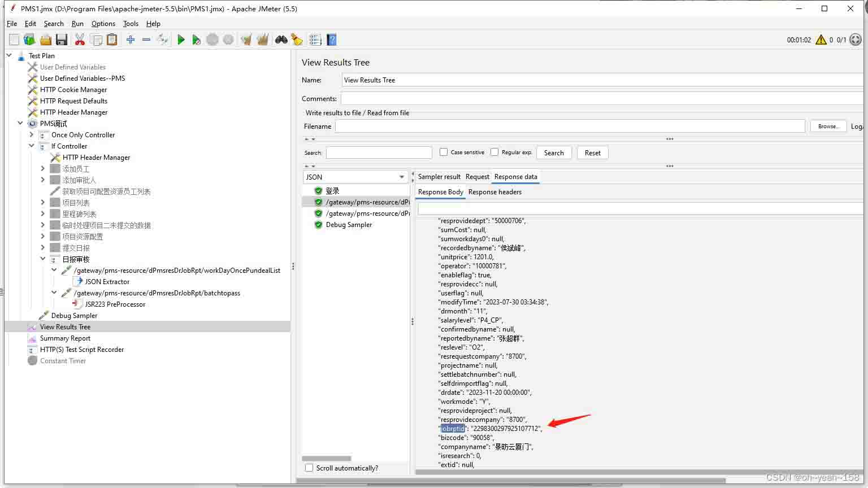Click the Open file folder icon

coord(46,40)
